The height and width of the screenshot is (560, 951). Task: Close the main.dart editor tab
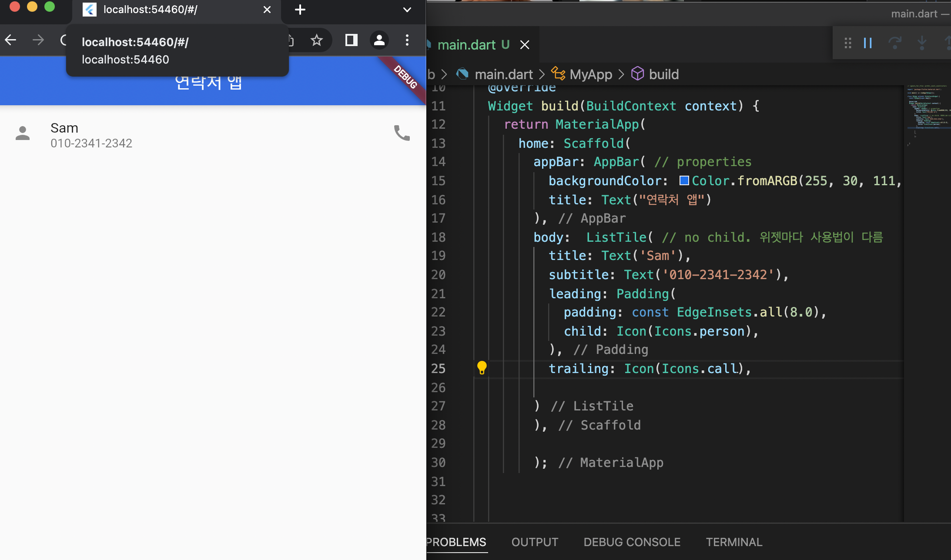click(525, 45)
